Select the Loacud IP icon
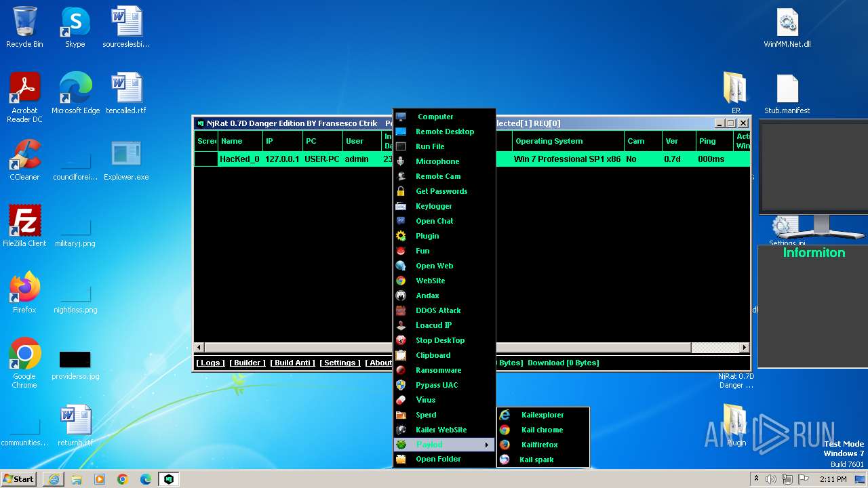The width and height of the screenshot is (868, 488). (x=401, y=325)
